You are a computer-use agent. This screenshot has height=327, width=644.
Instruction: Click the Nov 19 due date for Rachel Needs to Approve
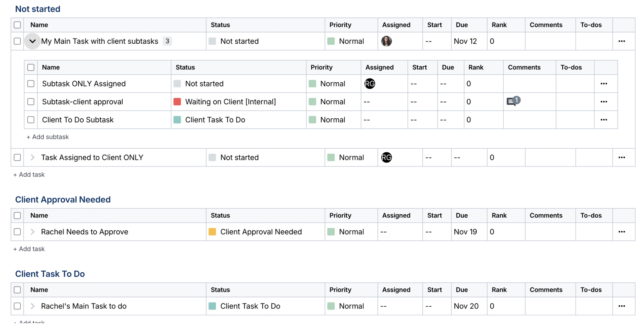(465, 232)
